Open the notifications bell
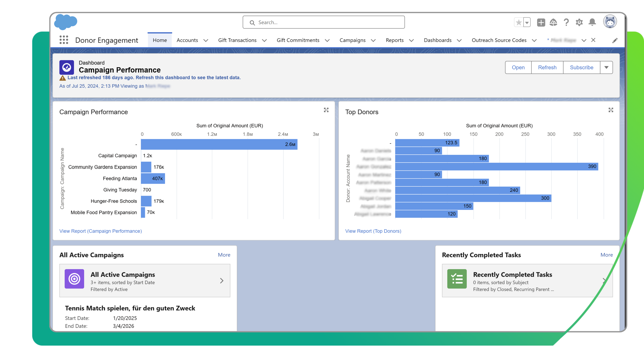The height and width of the screenshot is (362, 644). [592, 22]
